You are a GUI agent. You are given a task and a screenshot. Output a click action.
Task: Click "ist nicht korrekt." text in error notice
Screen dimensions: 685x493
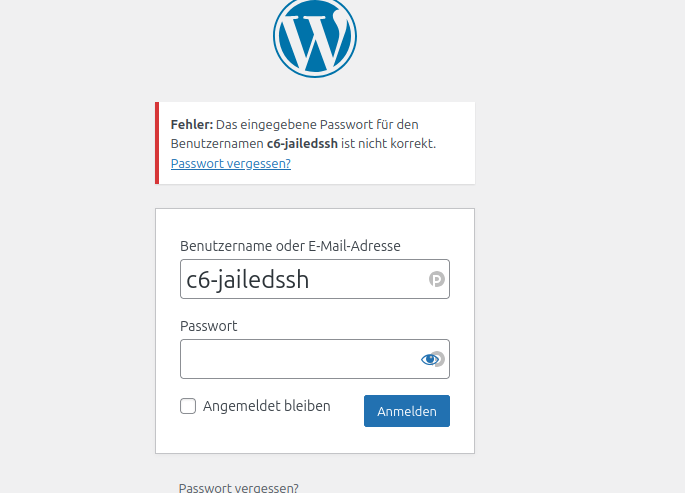click(389, 144)
